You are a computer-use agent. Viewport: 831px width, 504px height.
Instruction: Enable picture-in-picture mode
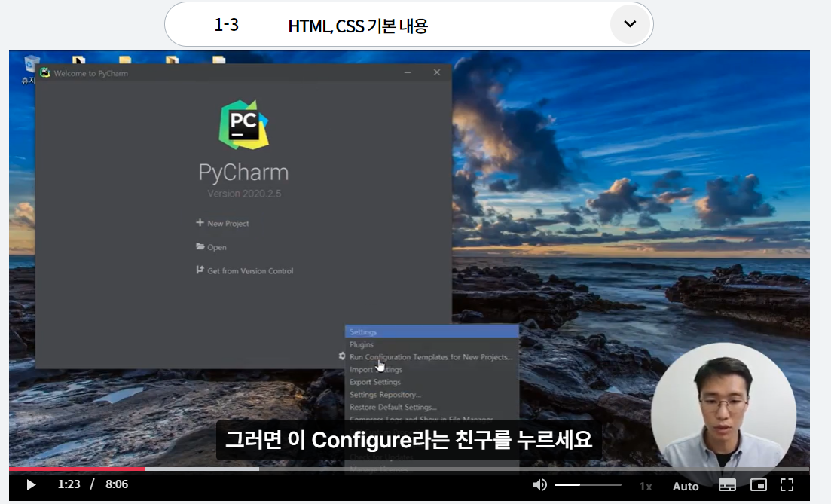[x=759, y=485]
